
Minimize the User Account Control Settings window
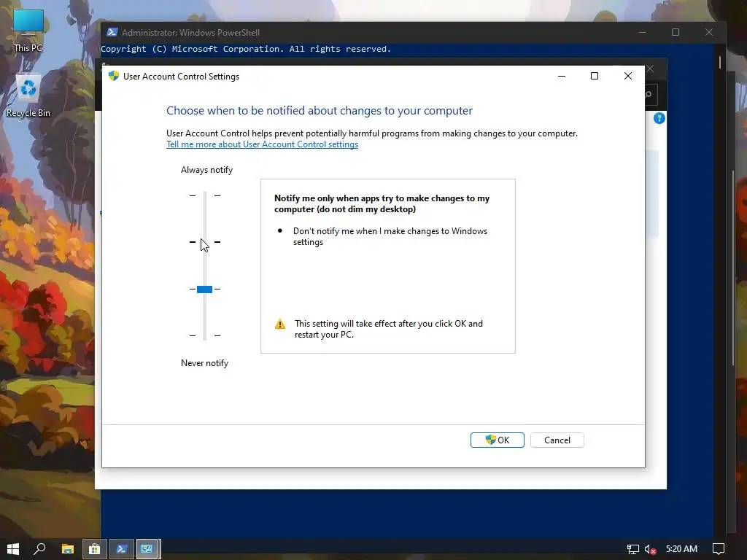point(562,76)
